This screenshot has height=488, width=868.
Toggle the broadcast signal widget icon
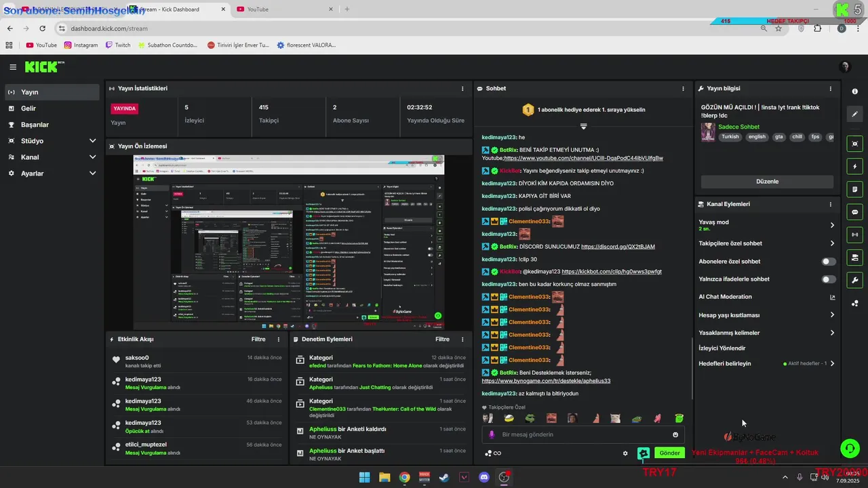(855, 235)
